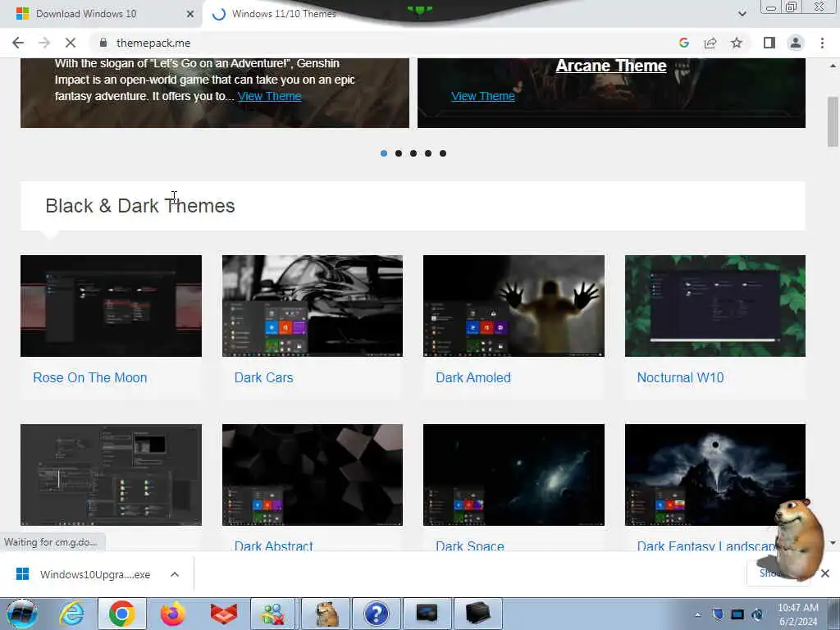Screen dimensions: 840x630
Task: Stop loading the page
Action: (x=71, y=43)
